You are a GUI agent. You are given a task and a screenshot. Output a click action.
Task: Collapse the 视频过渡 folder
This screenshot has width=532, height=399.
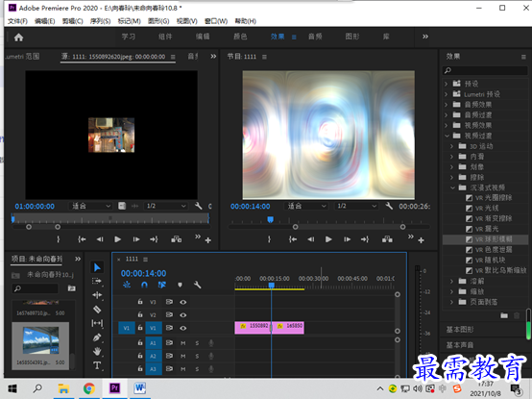(x=447, y=136)
